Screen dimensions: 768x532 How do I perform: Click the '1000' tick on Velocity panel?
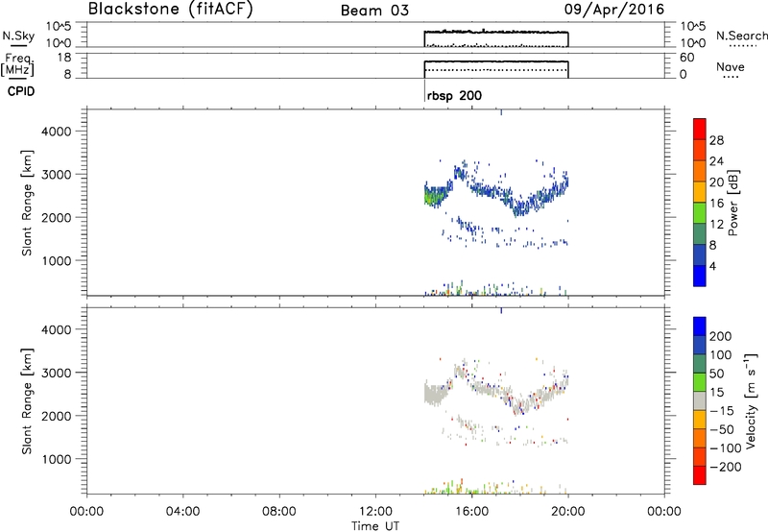click(x=56, y=459)
